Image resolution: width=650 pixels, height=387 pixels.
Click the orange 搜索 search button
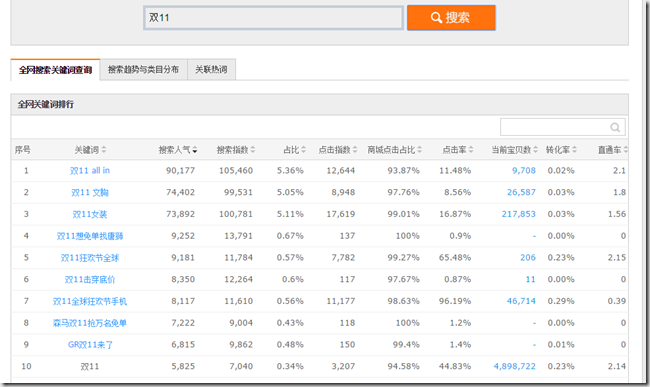(451, 17)
